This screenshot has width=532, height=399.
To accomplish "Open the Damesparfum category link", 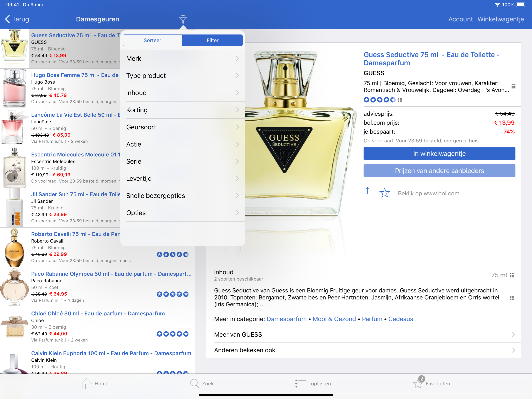I will click(286, 319).
